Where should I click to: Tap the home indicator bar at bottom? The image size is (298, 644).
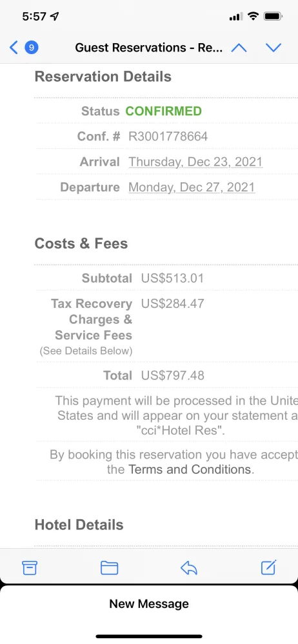pyautogui.click(x=149, y=637)
